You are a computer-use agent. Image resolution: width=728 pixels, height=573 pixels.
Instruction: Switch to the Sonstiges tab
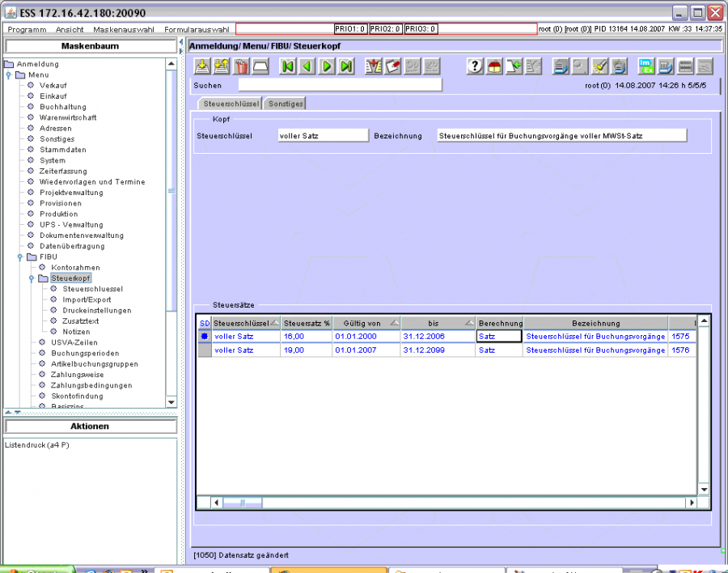(284, 104)
